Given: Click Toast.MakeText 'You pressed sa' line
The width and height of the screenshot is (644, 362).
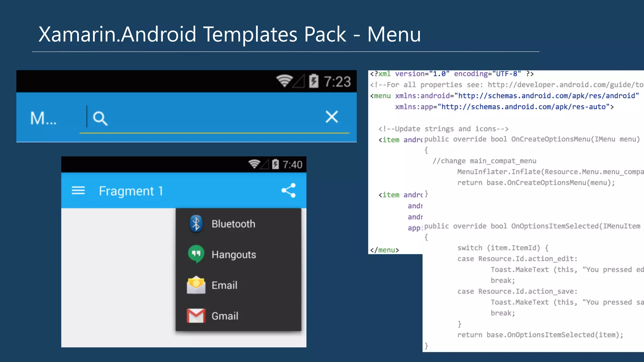Looking at the screenshot, I should (x=567, y=302).
